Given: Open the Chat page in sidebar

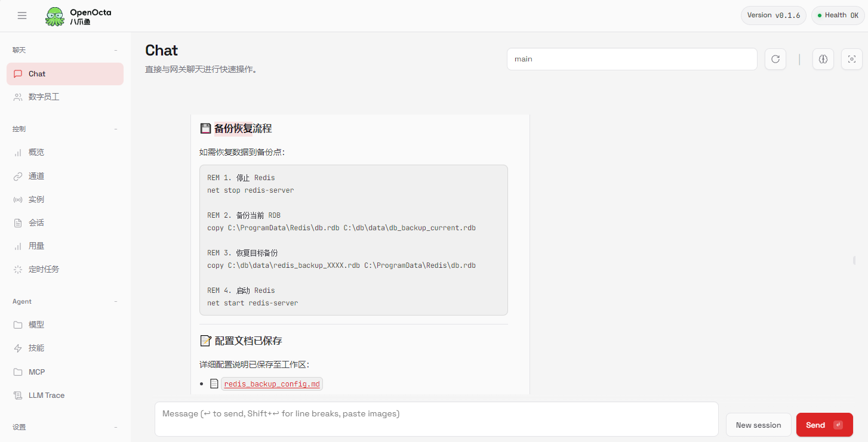Looking at the screenshot, I should click(x=65, y=74).
